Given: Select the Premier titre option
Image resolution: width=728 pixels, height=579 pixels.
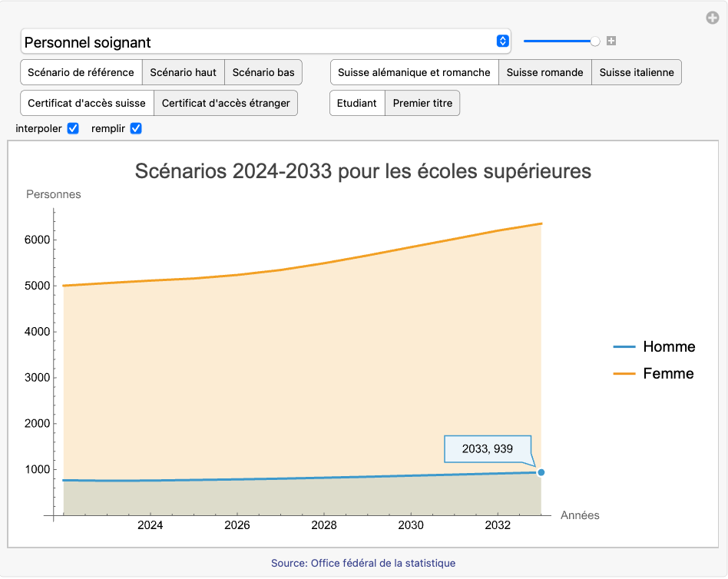Looking at the screenshot, I should tap(422, 103).
